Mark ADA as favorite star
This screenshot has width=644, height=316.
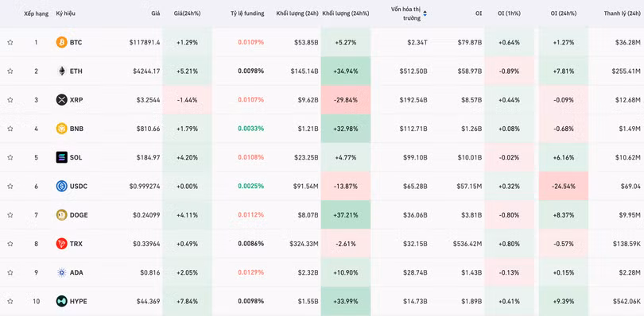[10, 272]
